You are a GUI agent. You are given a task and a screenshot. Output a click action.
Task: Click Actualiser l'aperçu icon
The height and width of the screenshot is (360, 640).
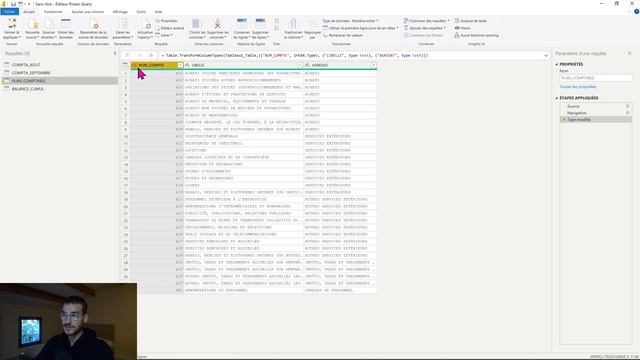[x=145, y=24]
